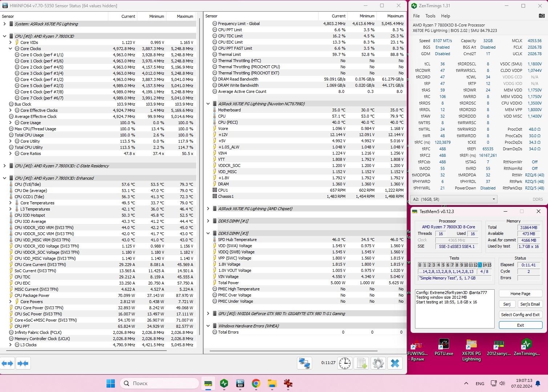Open the Help menu in ZenTimings
The width and height of the screenshot is (548, 392).
coord(446,16)
